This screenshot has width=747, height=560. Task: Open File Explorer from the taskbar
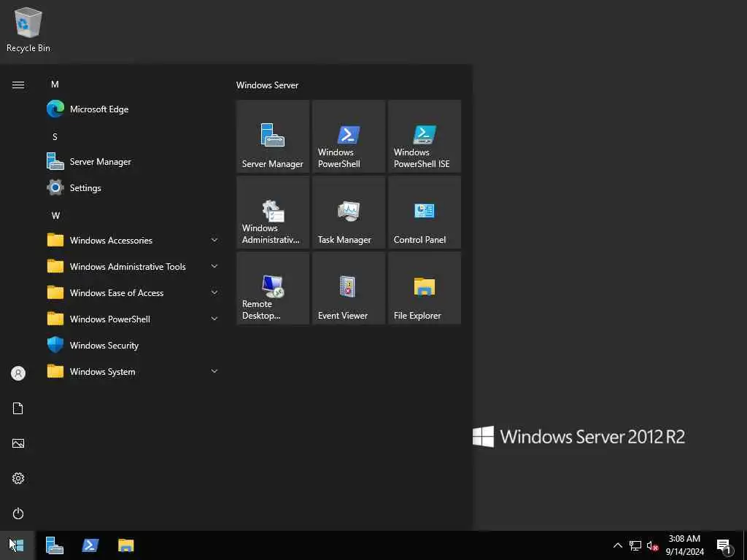pyautogui.click(x=125, y=545)
